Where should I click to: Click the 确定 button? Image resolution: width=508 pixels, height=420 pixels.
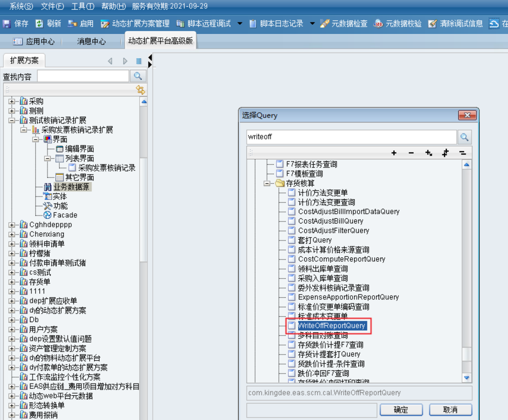(401, 410)
